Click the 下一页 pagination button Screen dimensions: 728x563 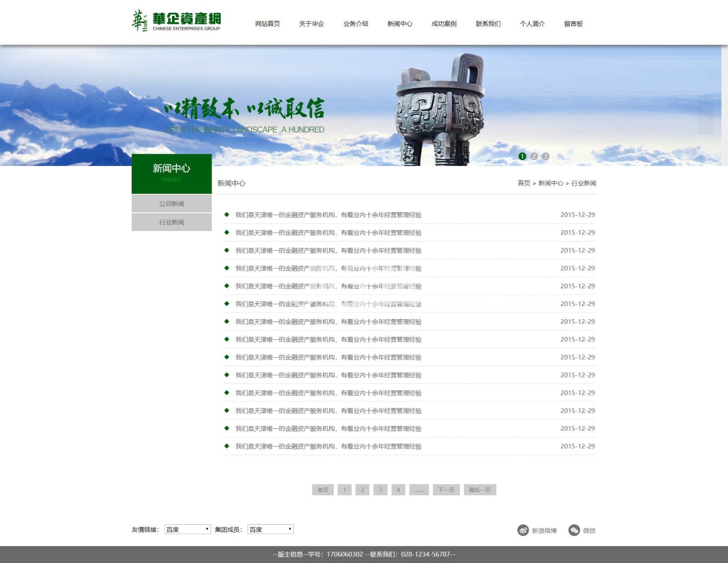coord(446,490)
